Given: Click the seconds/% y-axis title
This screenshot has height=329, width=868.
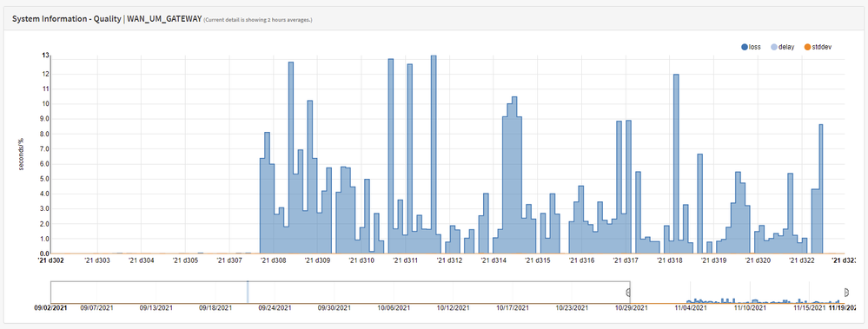Looking at the screenshot, I should pos(21,155).
